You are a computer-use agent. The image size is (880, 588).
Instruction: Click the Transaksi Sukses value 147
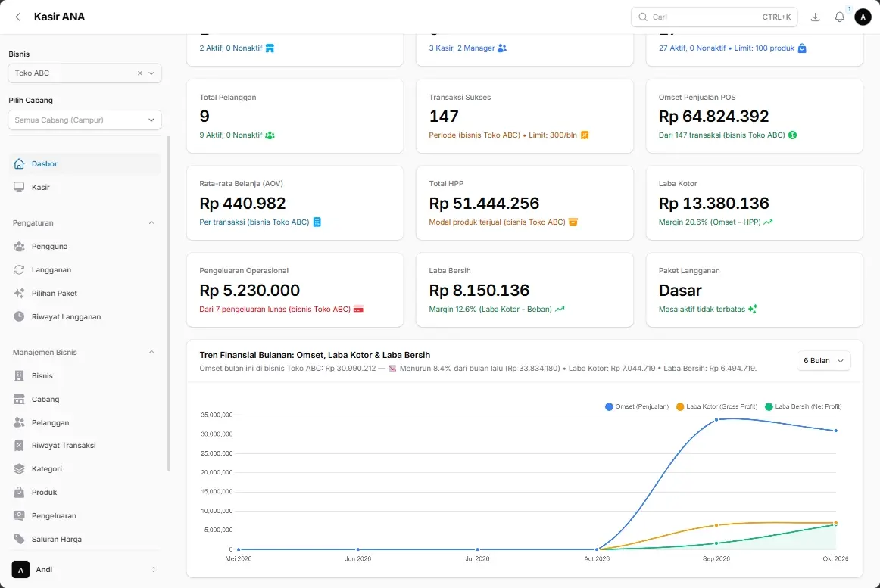(x=444, y=116)
